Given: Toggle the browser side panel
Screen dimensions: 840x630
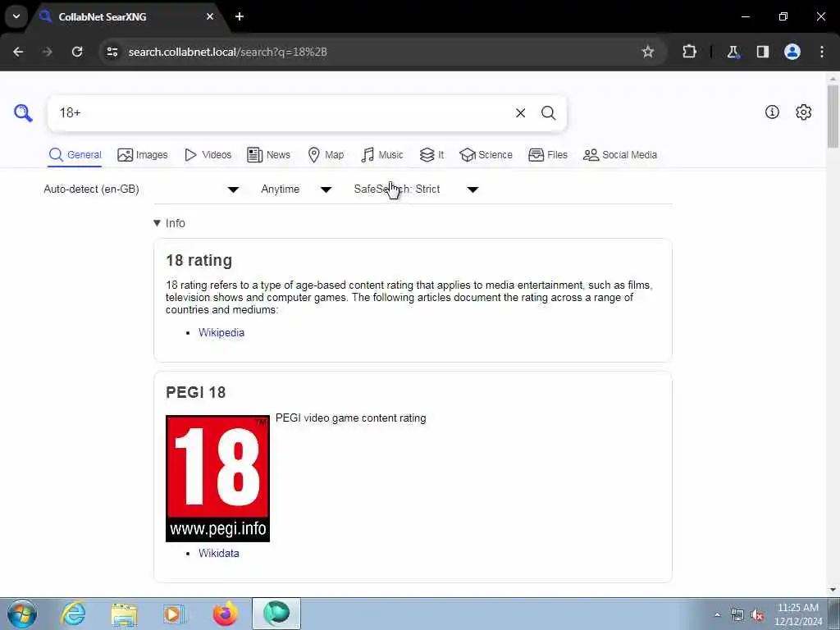Looking at the screenshot, I should point(762,52).
